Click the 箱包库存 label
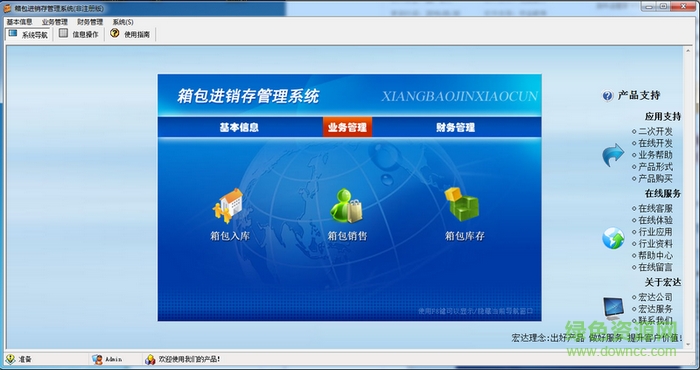Image resolution: width=700 pixels, height=370 pixels. pyautogui.click(x=465, y=236)
